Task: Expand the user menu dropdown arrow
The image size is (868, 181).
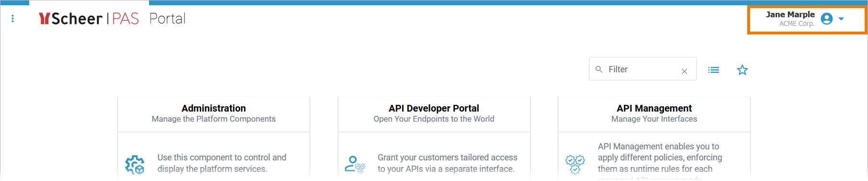Action: click(841, 19)
